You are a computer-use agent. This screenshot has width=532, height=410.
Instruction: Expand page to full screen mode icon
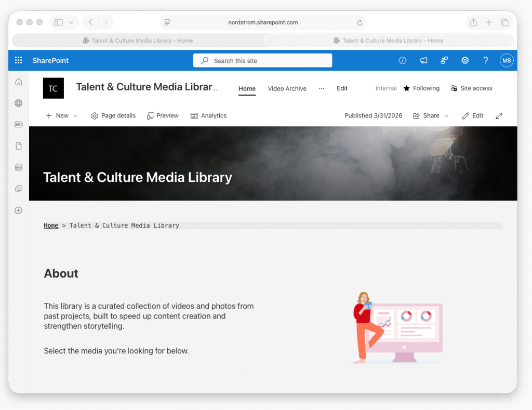point(499,116)
